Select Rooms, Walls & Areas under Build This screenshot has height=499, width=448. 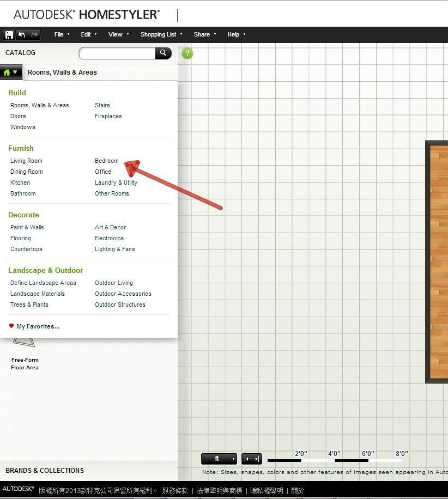39,105
